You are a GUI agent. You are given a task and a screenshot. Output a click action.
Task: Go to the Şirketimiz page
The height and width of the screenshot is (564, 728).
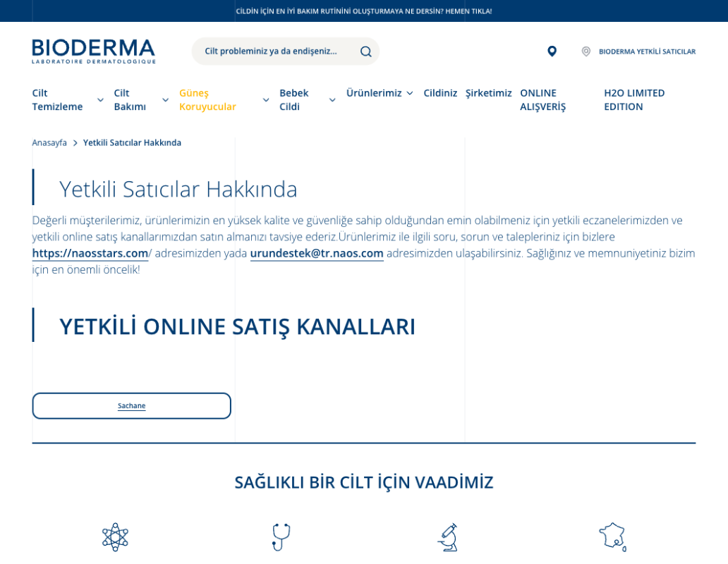coord(488,93)
